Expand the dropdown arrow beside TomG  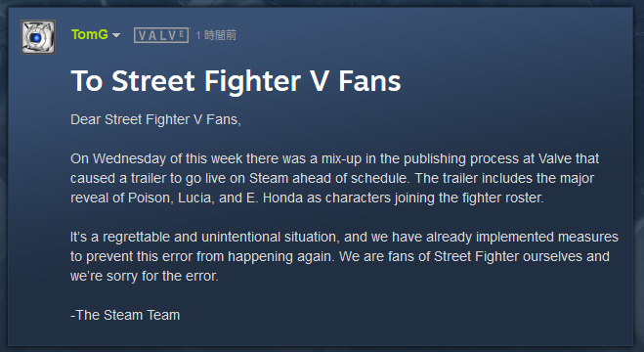tap(116, 35)
